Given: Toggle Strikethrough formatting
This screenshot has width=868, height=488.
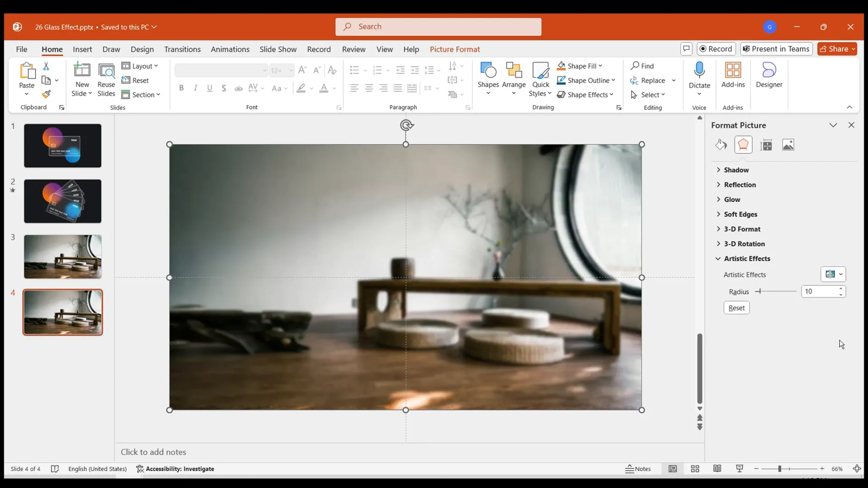Looking at the screenshot, I should pyautogui.click(x=238, y=88).
